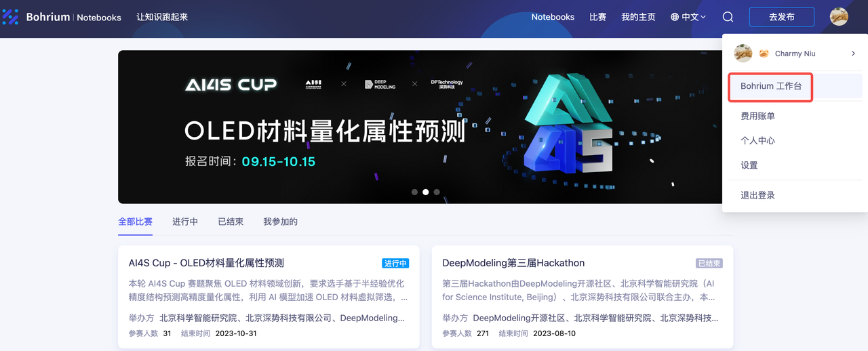Viewport: 868px width, 351px height.
Task: Select the third carousel dot
Action: [436, 192]
